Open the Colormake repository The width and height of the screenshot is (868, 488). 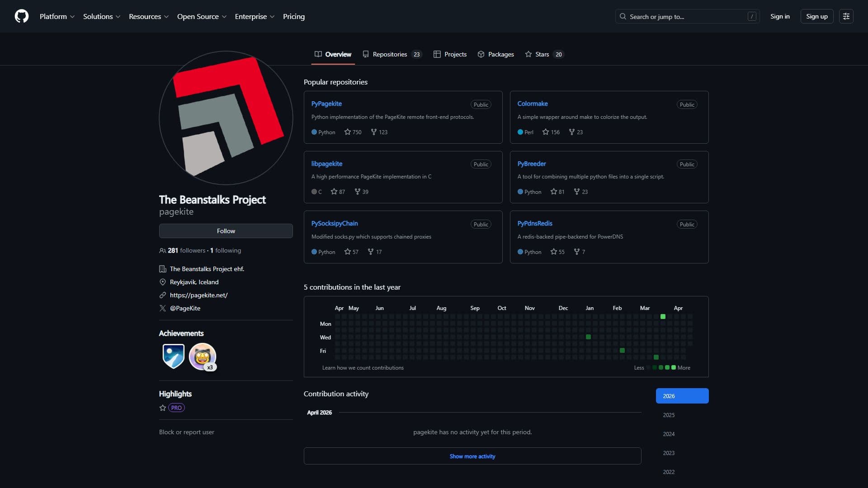533,103
